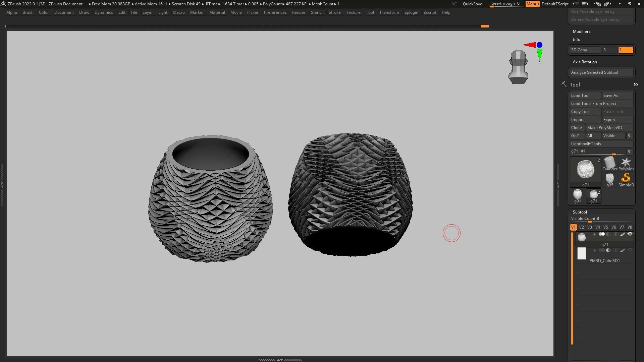Viewport: 644px width, 362px height.
Task: Hide the g71 subtool with its eye icon
Action: (630, 234)
